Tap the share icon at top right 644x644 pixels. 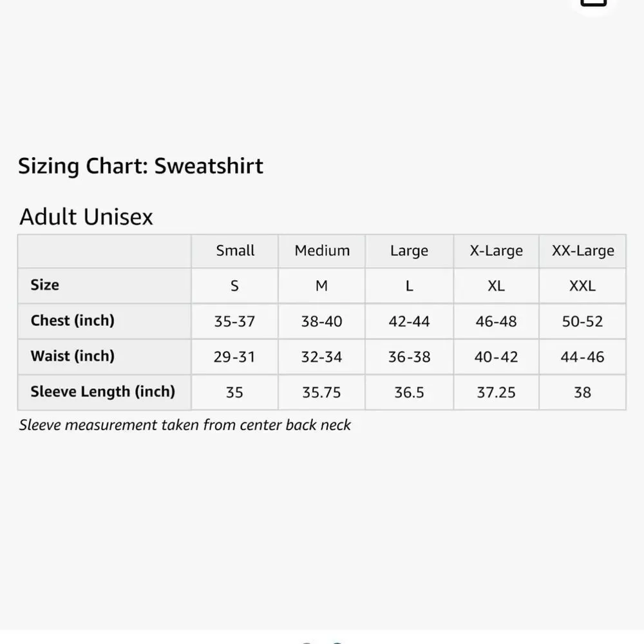(593, 3)
